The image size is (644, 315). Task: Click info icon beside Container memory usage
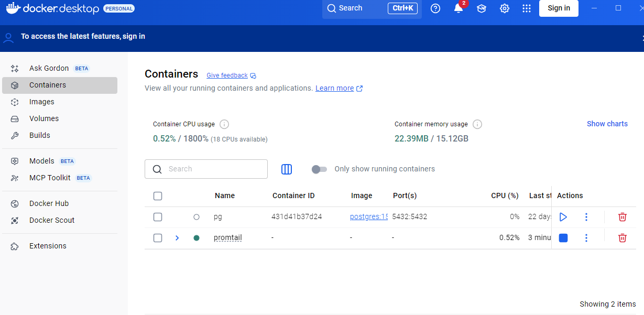477,124
